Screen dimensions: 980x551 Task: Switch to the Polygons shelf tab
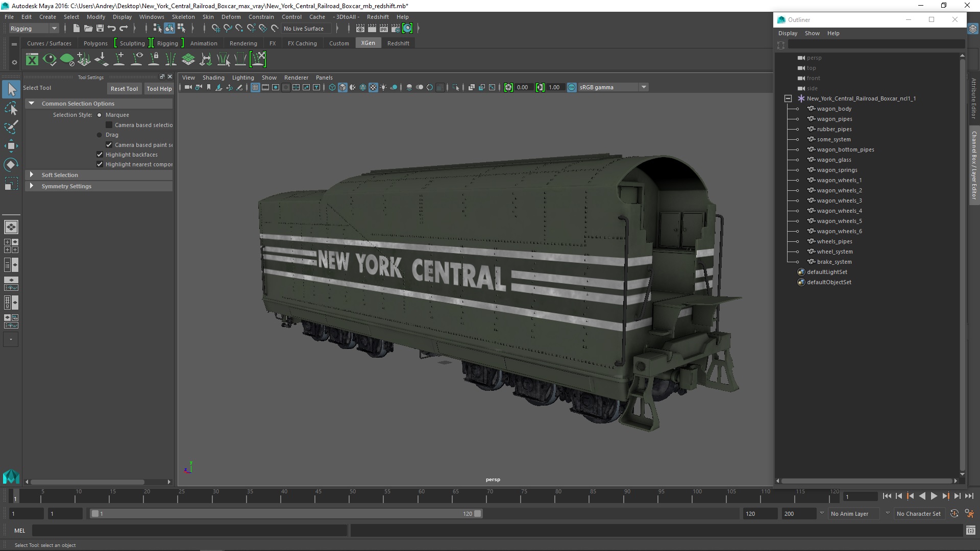tap(95, 43)
